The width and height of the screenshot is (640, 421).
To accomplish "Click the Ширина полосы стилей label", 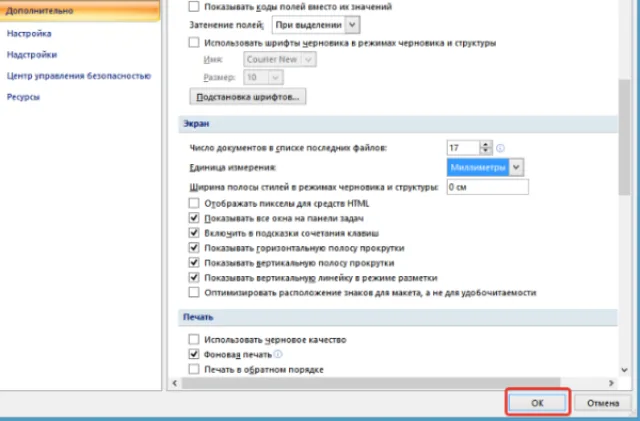I will click(x=314, y=187).
